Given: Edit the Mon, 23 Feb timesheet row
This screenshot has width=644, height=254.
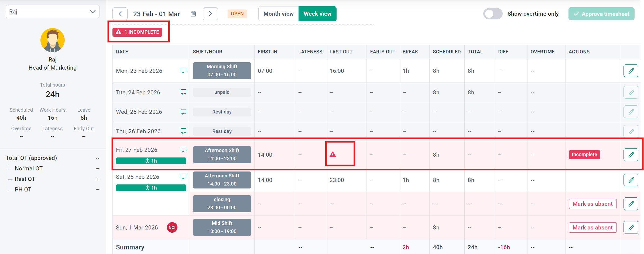Looking at the screenshot, I should 631,71.
